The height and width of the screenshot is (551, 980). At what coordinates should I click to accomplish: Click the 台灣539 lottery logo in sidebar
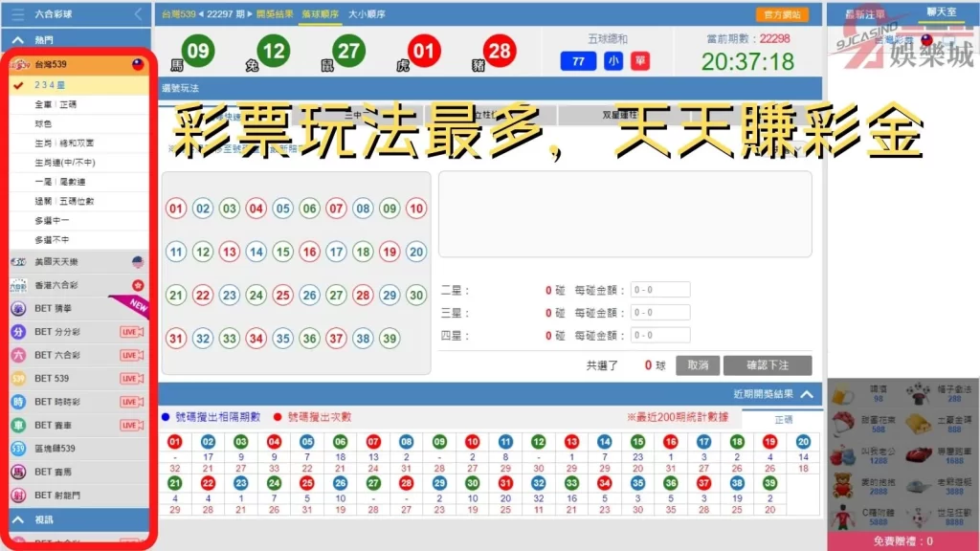pyautogui.click(x=19, y=64)
